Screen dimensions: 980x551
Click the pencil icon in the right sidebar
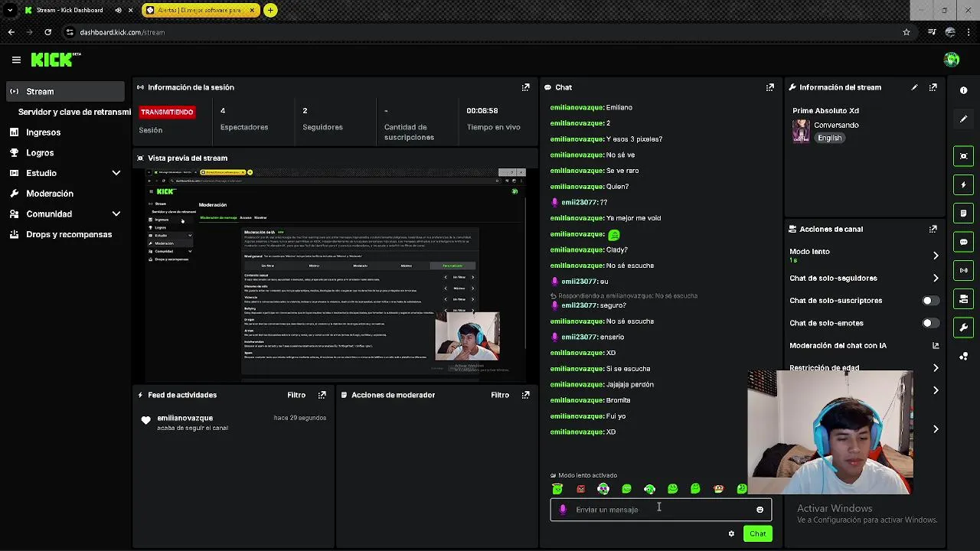(963, 119)
